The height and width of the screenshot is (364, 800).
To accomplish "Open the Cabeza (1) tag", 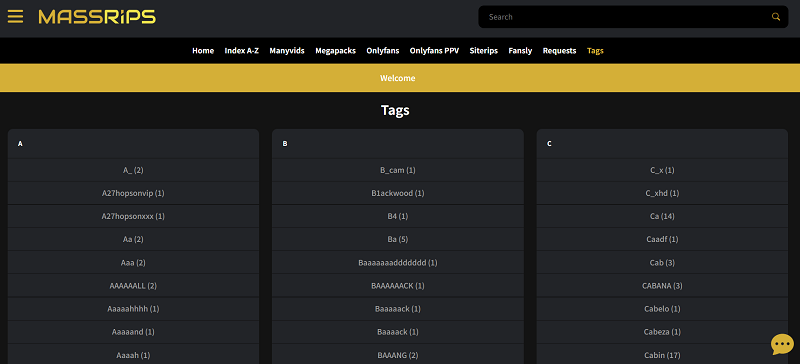I will pos(662,331).
